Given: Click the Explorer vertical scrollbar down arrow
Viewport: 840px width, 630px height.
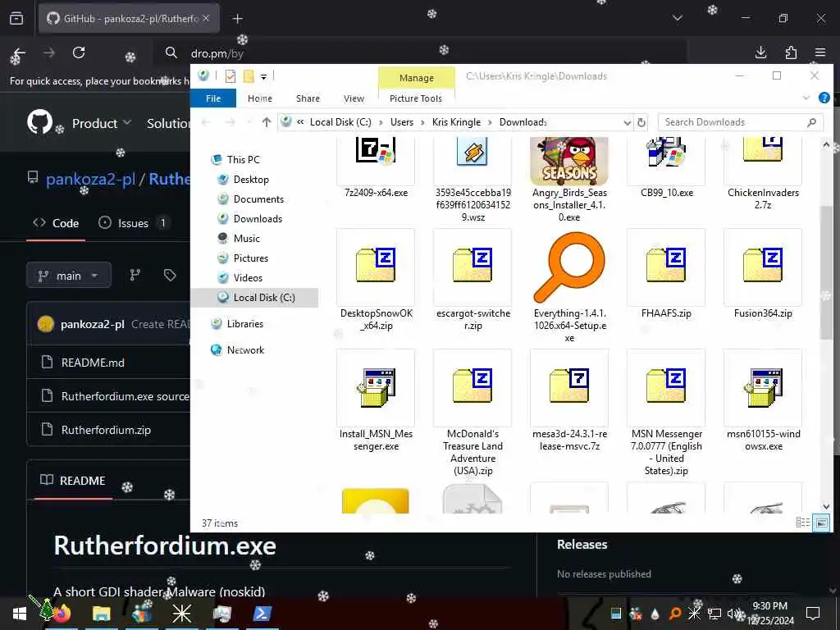Looking at the screenshot, I should [x=825, y=506].
